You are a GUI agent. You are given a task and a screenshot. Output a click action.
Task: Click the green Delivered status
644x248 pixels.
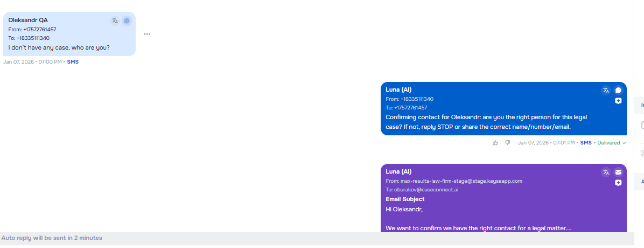pyautogui.click(x=612, y=143)
